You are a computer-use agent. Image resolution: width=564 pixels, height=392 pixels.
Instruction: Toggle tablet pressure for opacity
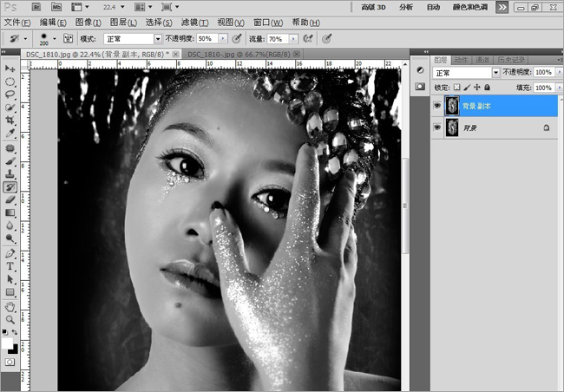click(236, 38)
